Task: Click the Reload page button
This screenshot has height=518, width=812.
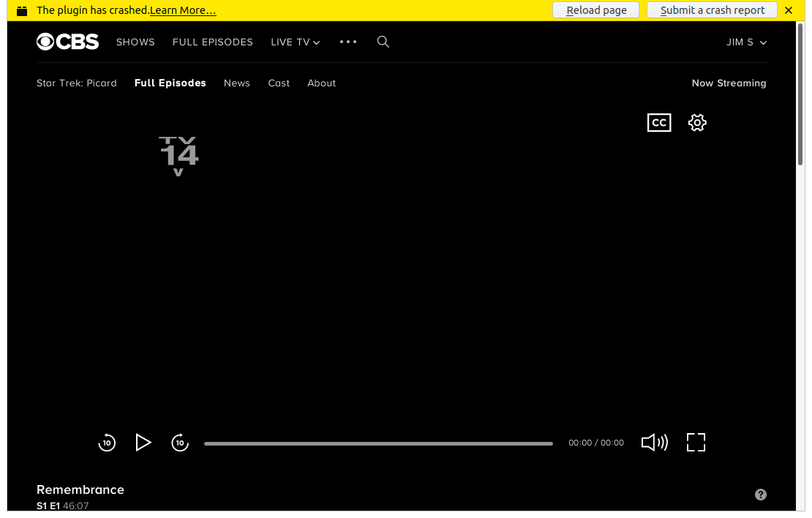Action: [x=596, y=10]
